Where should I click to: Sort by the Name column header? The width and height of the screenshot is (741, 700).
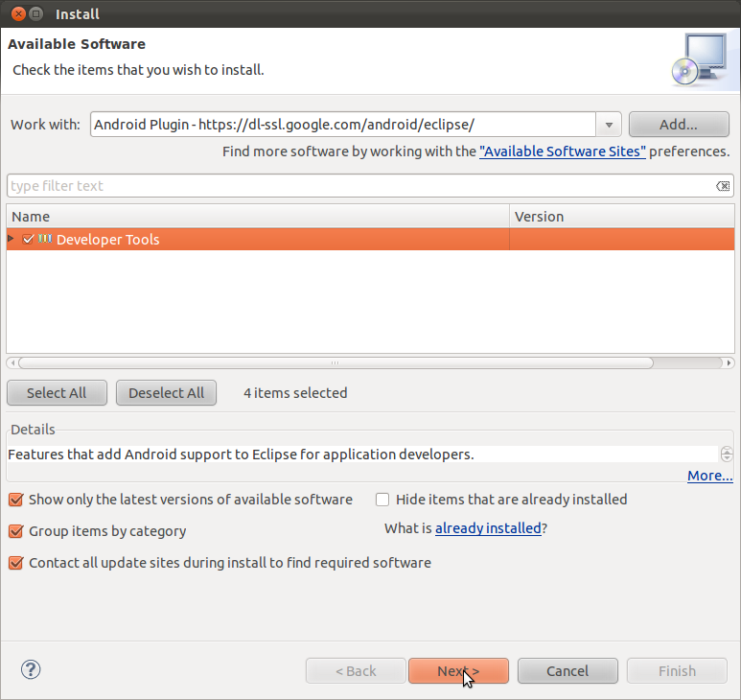point(258,217)
